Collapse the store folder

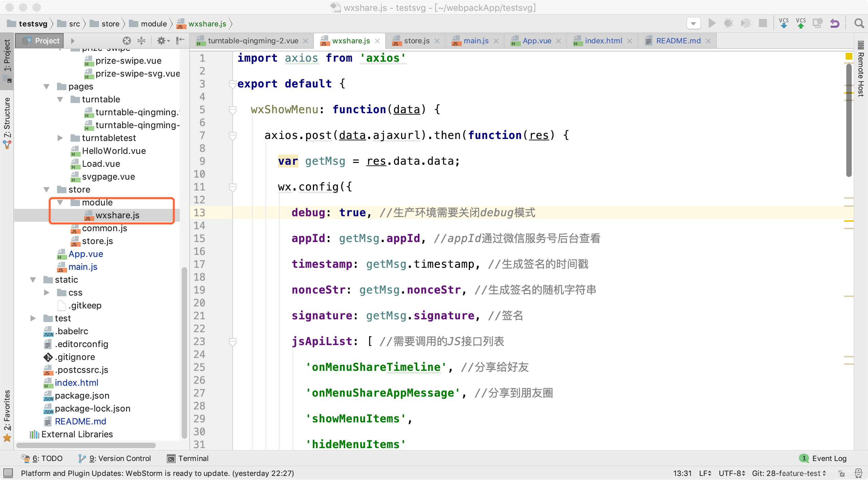46,189
